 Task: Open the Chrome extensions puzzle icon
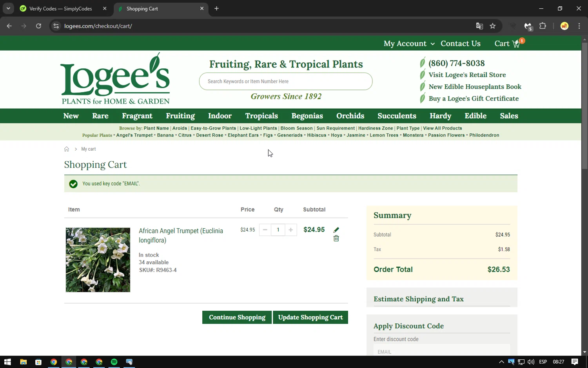click(x=543, y=26)
